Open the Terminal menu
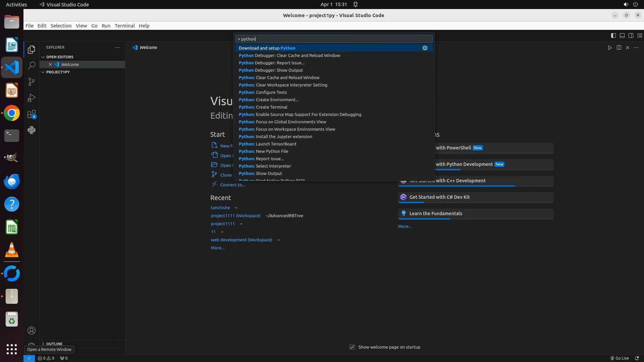This screenshot has width=644, height=362. pyautogui.click(x=124, y=26)
